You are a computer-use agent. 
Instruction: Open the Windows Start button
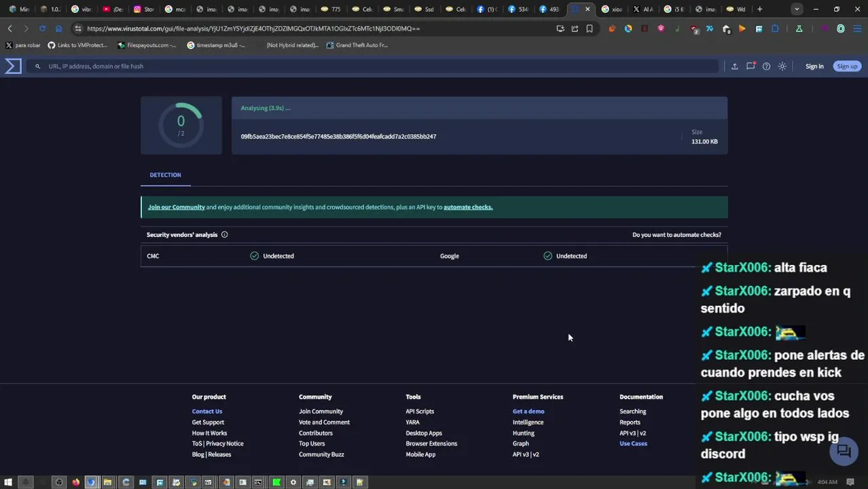pyautogui.click(x=8, y=482)
